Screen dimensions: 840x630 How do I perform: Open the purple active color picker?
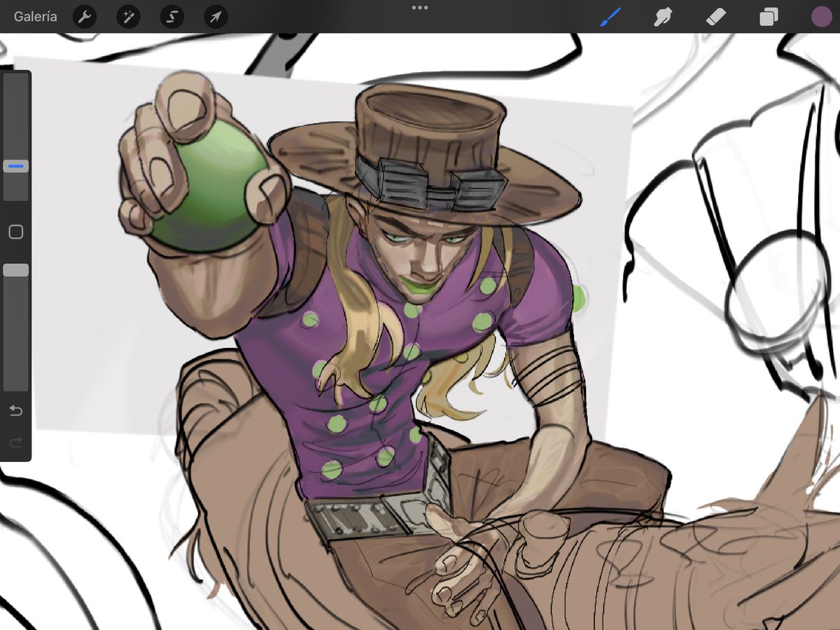(x=821, y=17)
